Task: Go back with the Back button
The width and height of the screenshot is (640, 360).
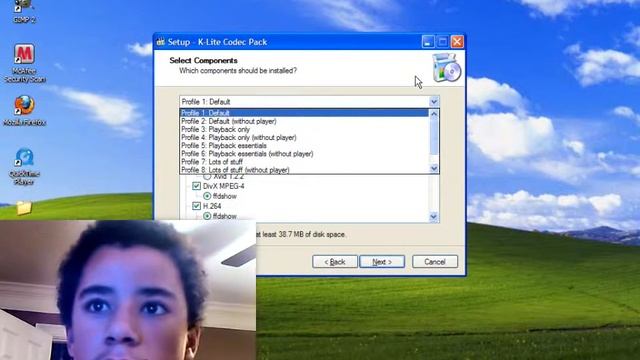Action: (x=335, y=262)
